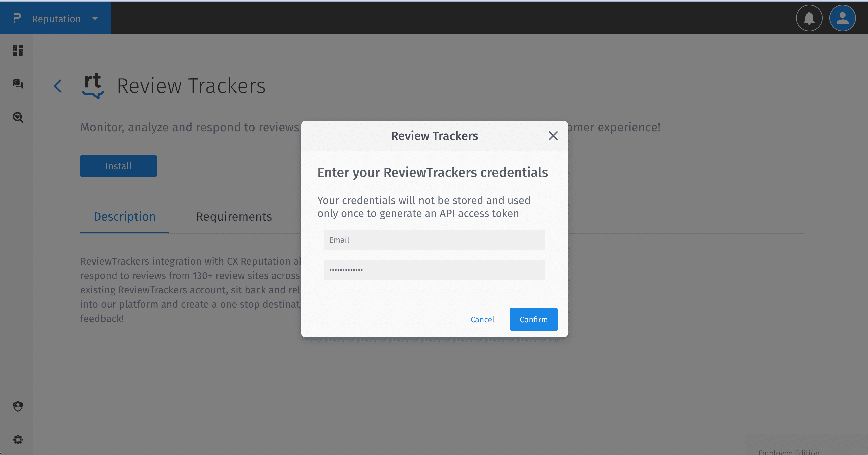Image resolution: width=868 pixels, height=455 pixels.
Task: Open the settings gear icon
Action: [18, 440]
